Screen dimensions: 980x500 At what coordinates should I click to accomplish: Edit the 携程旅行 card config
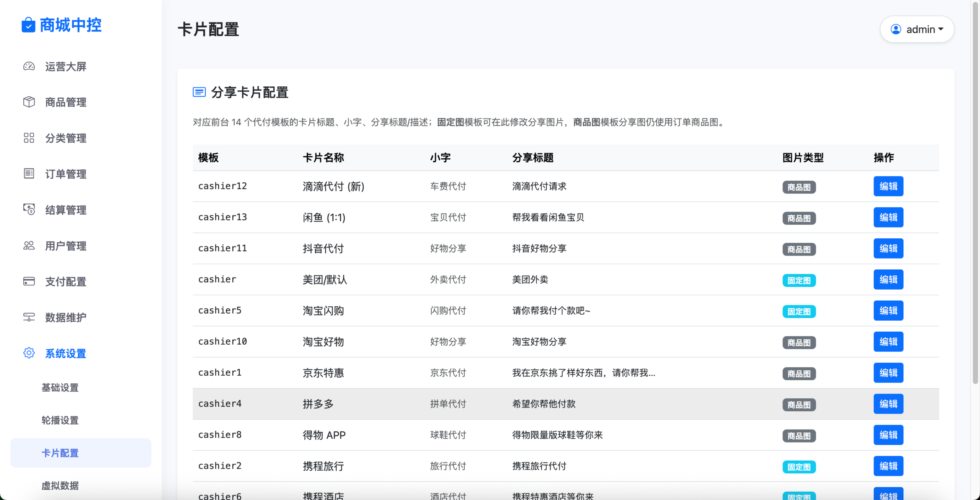click(x=889, y=466)
